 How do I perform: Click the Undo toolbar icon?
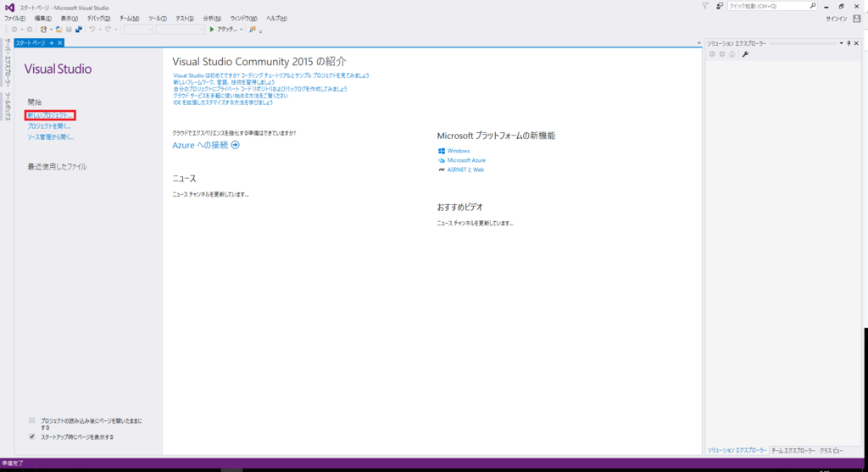[x=92, y=30]
